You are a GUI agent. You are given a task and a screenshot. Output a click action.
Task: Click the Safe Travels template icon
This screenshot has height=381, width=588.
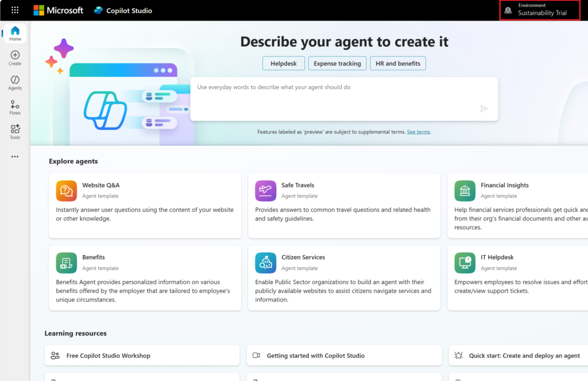[x=265, y=191]
